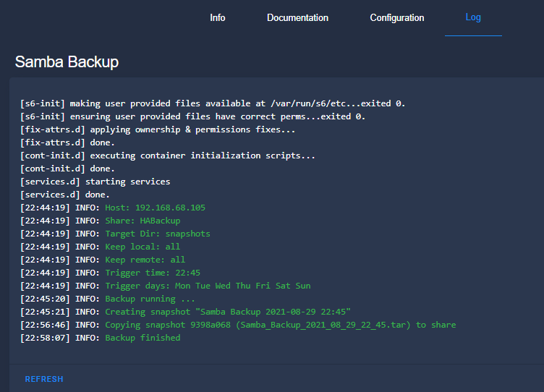Click the '[services.d] starting services' line
Screen dimensions: 544x392
coord(95,182)
